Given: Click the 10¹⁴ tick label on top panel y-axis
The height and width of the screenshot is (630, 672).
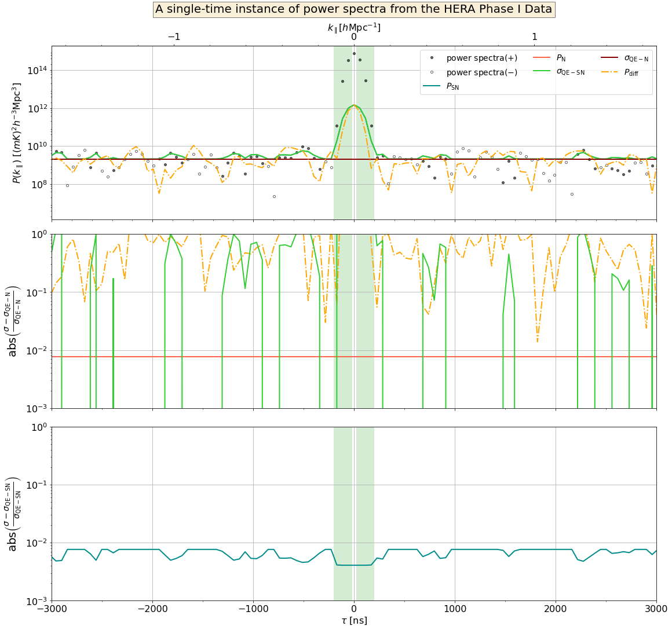Looking at the screenshot, I should [x=36, y=71].
